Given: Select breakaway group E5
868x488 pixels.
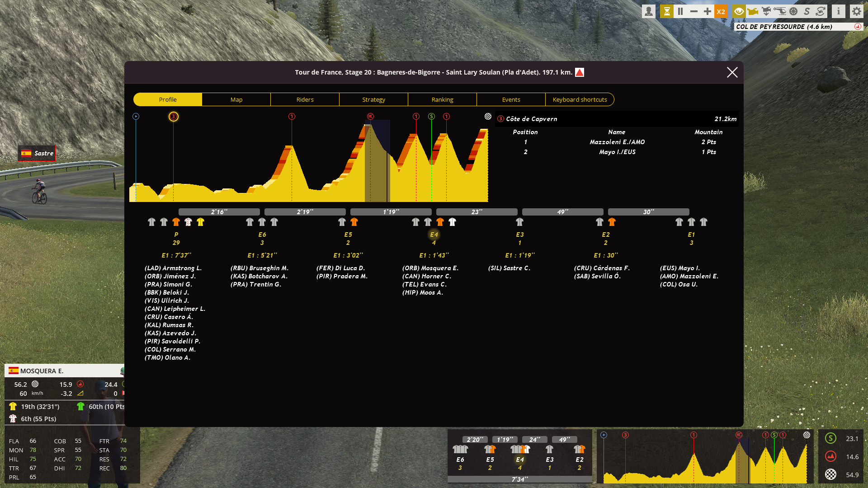Looking at the screenshot, I should [x=348, y=235].
